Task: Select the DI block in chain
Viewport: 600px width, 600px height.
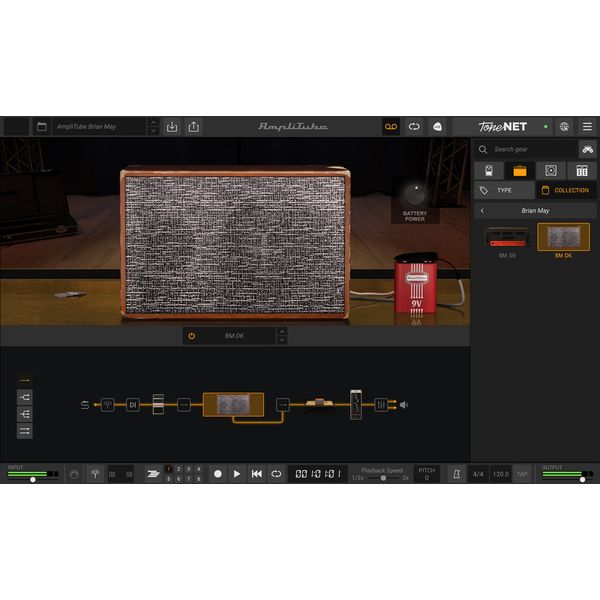Action: 133,405
